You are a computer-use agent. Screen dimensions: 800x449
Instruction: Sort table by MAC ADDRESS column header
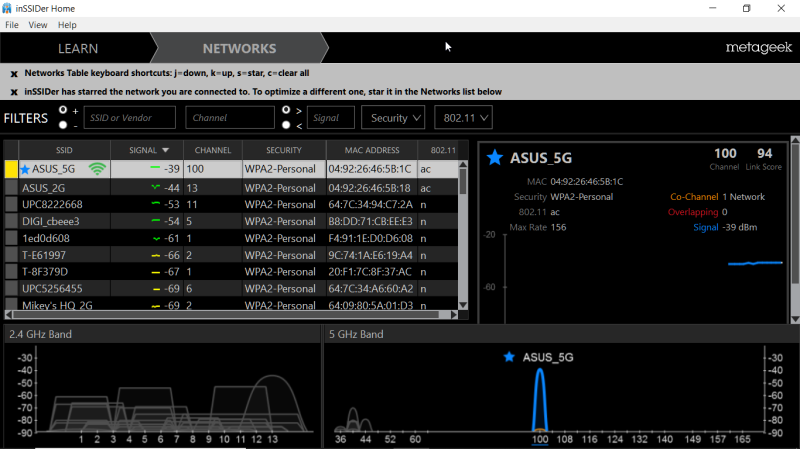point(372,151)
